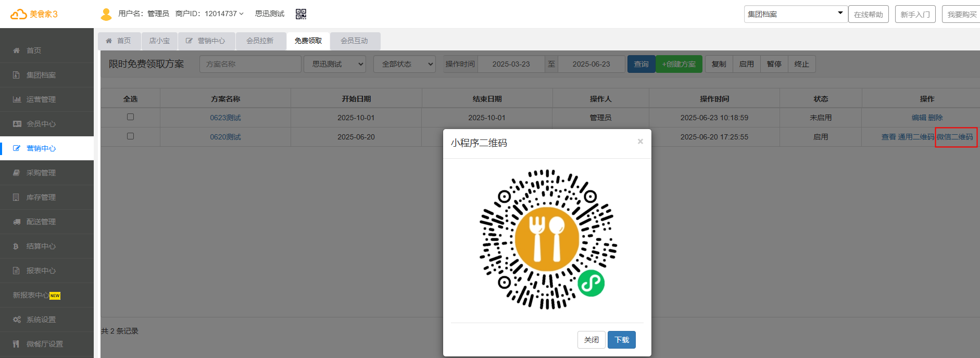The width and height of the screenshot is (980, 358).
Task: Click the 库存管理 building icon
Action: (16, 197)
